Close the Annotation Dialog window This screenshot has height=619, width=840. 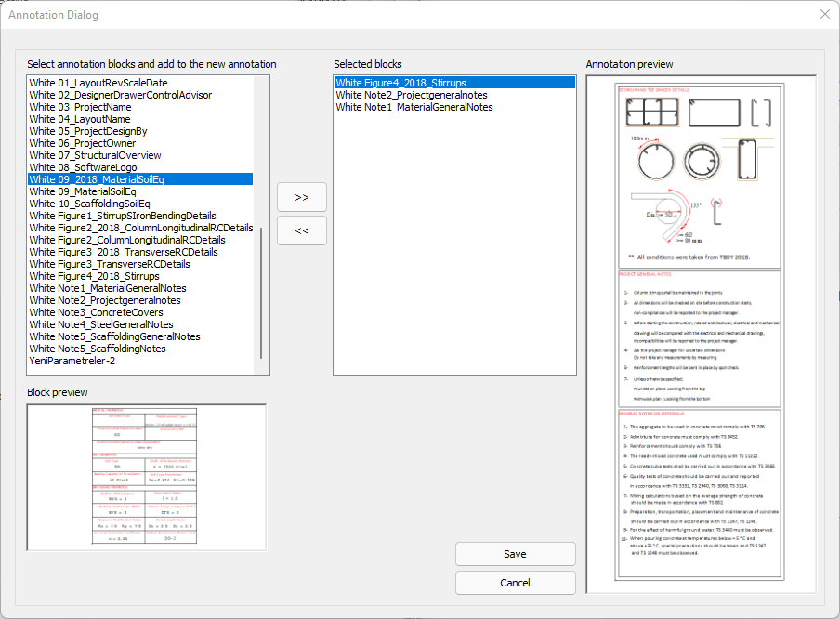point(824,14)
